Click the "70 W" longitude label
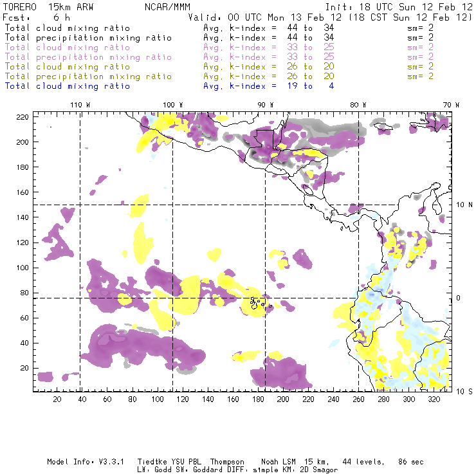 click(x=451, y=105)
